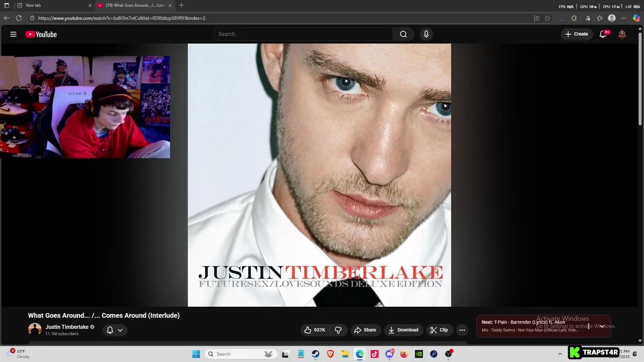Bookmark page with star icon
The image size is (644, 362).
click(x=547, y=18)
